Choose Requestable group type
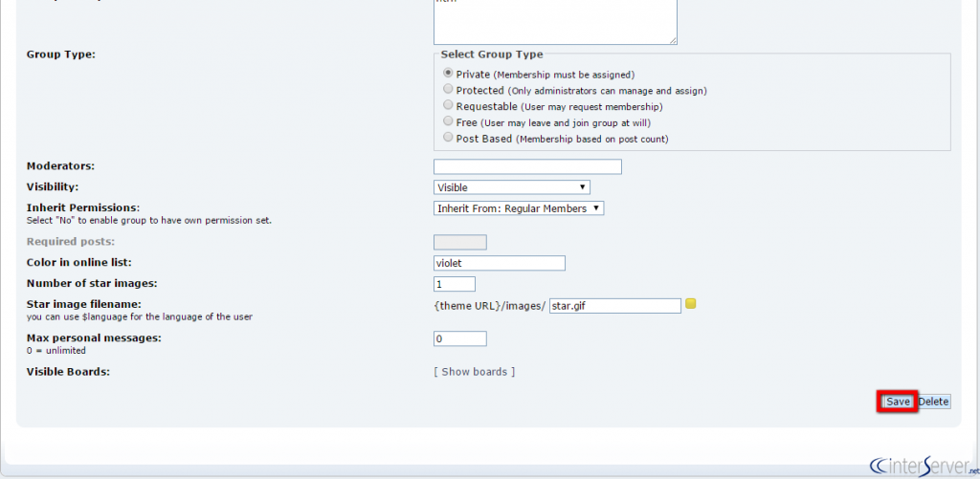The image size is (980, 479). (448, 105)
